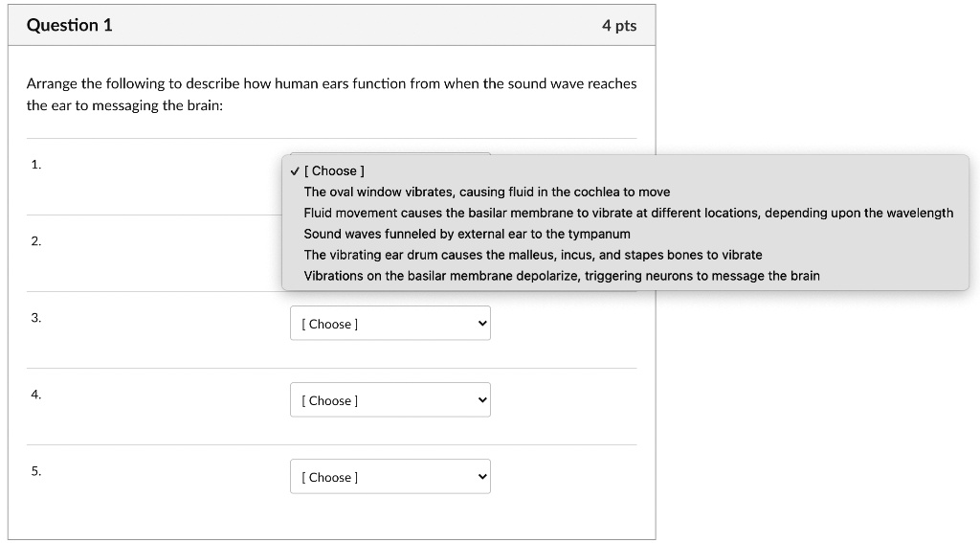Choose 'The vibrating ear drum causes' option
This screenshot has width=980, height=543.
point(532,255)
